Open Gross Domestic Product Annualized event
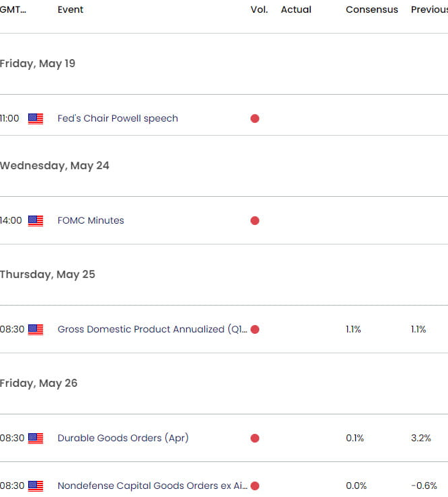This screenshot has height=497, width=448. coord(152,329)
